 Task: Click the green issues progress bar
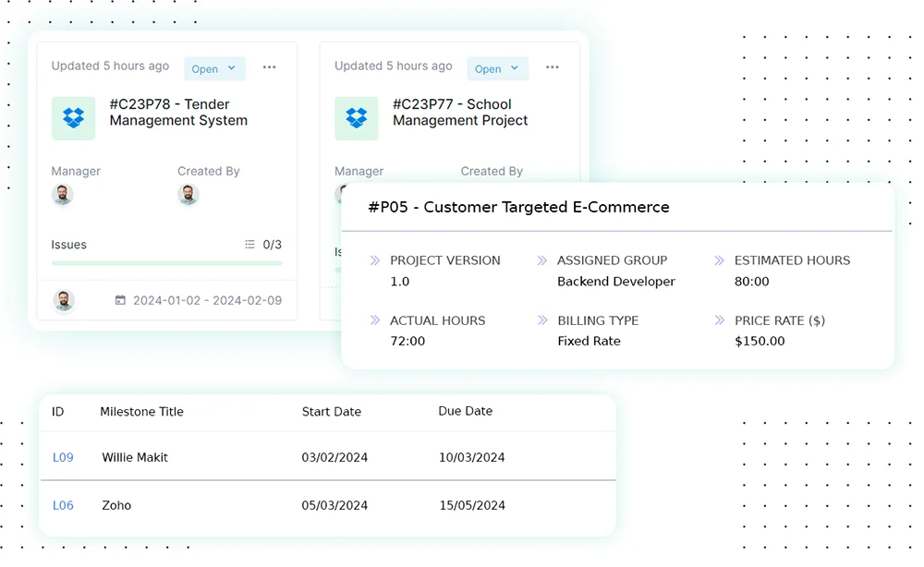tap(166, 263)
